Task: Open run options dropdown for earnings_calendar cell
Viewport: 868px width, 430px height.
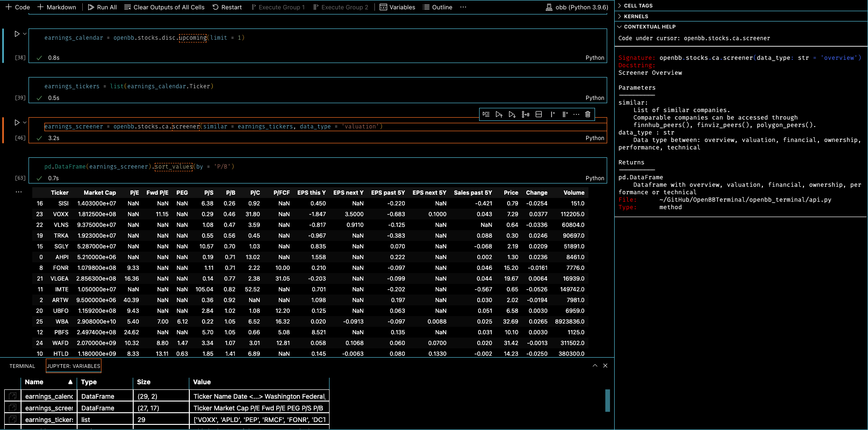Action: click(x=25, y=34)
